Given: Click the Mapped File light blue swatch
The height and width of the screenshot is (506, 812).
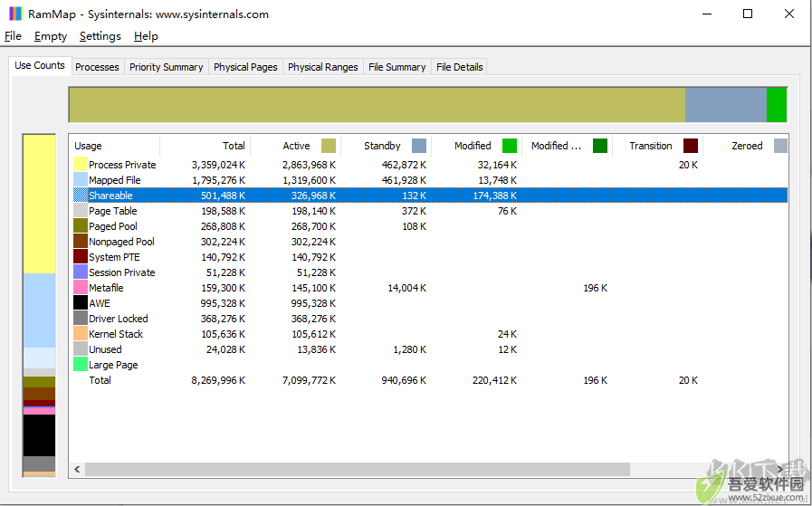Looking at the screenshot, I should (x=81, y=180).
